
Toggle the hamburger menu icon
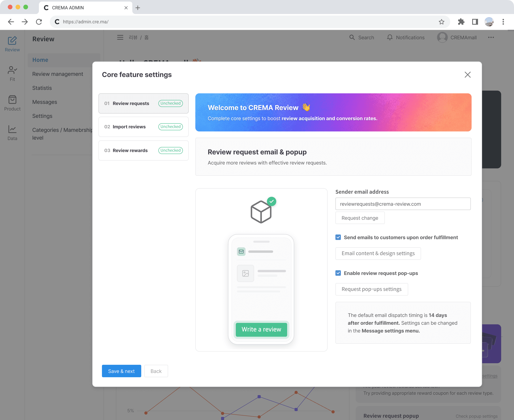(120, 38)
